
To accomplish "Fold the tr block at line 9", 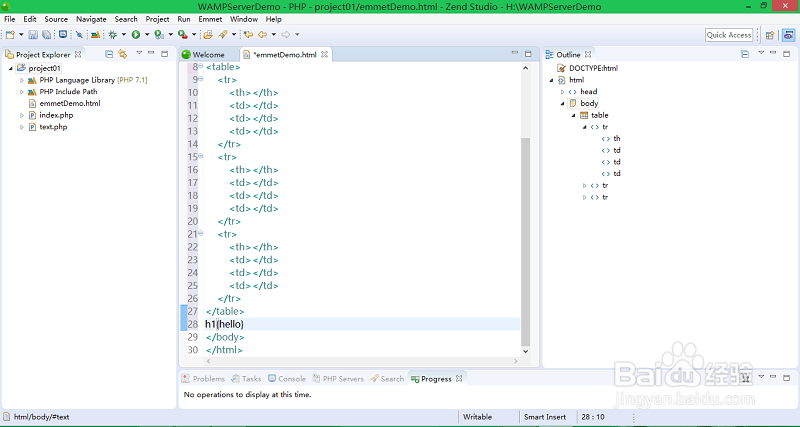I will pos(201,79).
